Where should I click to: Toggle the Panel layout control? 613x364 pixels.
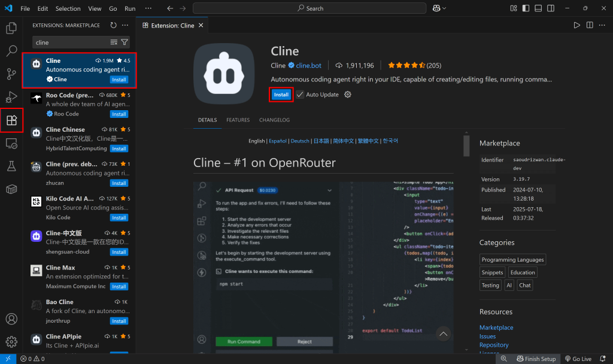coord(539,8)
